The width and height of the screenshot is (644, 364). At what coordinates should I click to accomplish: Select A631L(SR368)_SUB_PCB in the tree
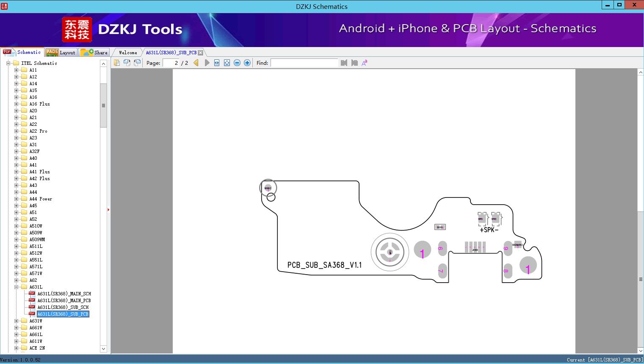[63, 314]
